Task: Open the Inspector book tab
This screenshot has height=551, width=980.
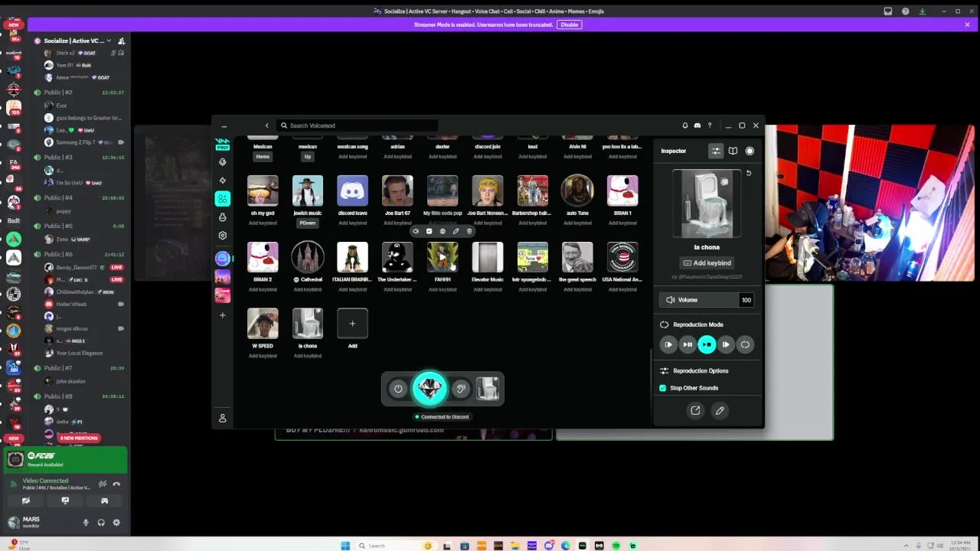Action: pyautogui.click(x=733, y=151)
